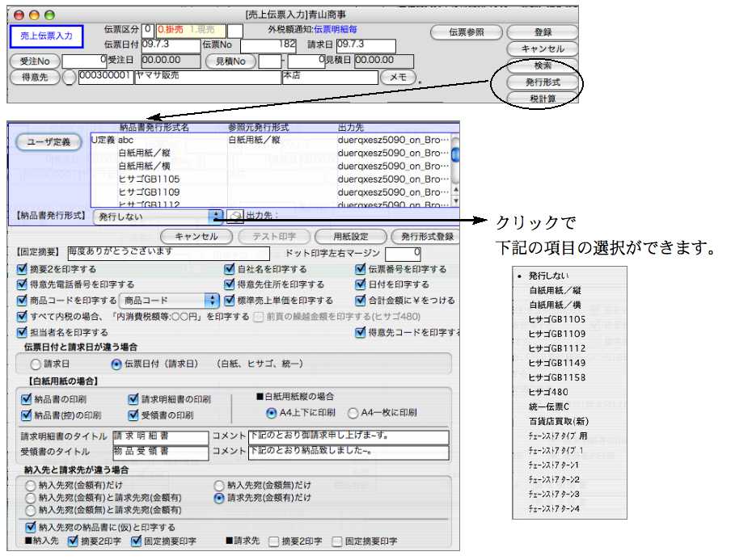Click the 得意先 button

pyautogui.click(x=35, y=78)
